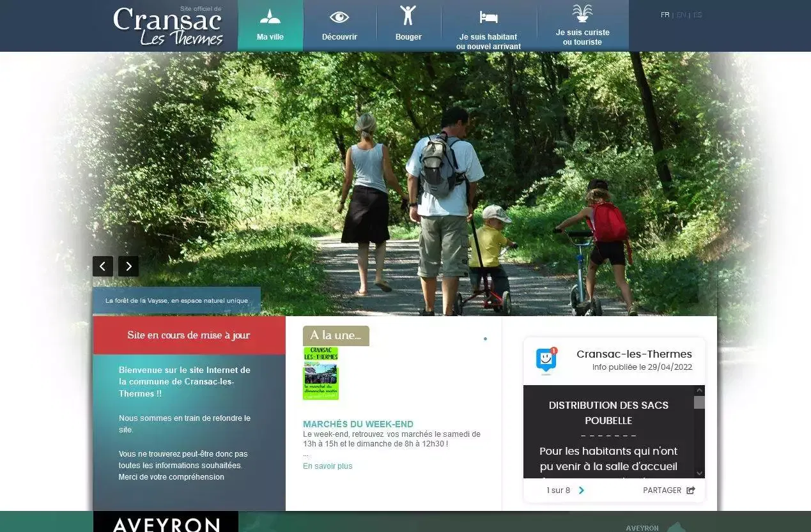Click the blue smiley notification icon
811x532 pixels.
pyautogui.click(x=546, y=361)
